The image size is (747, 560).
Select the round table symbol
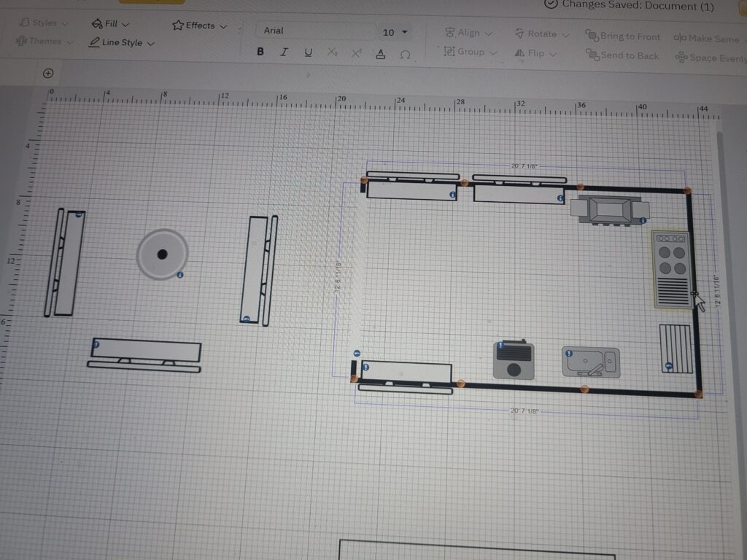click(162, 254)
